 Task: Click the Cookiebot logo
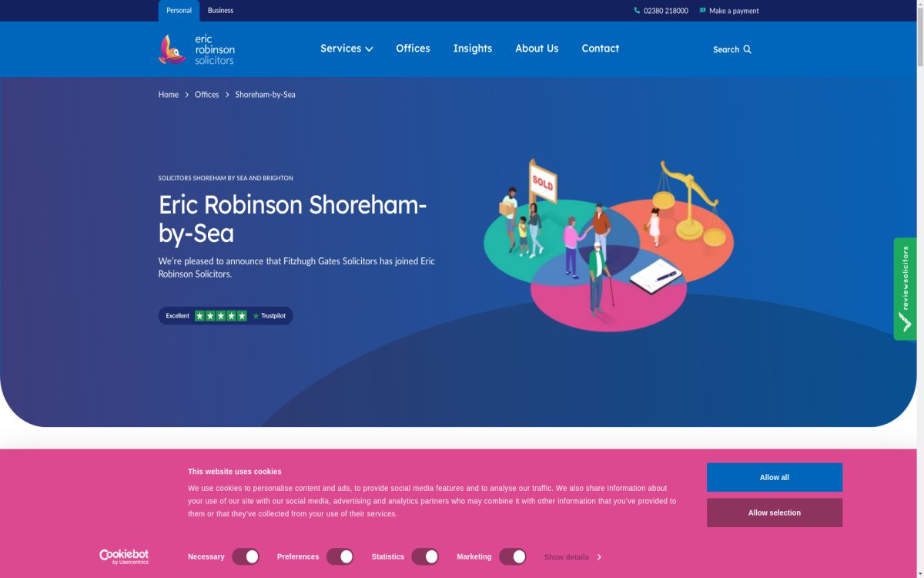[x=124, y=556]
